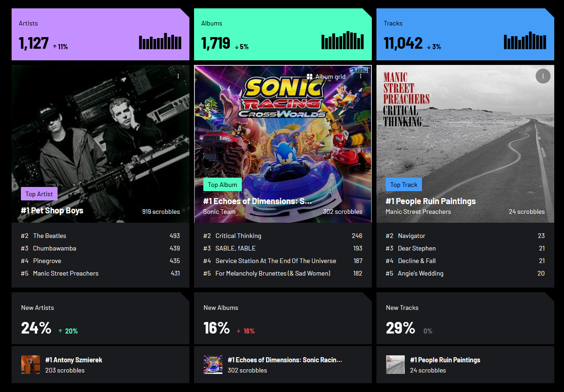Click the Album grid icon above Sonic artwork
Screen dimensions: 564x392
pyautogui.click(x=310, y=76)
